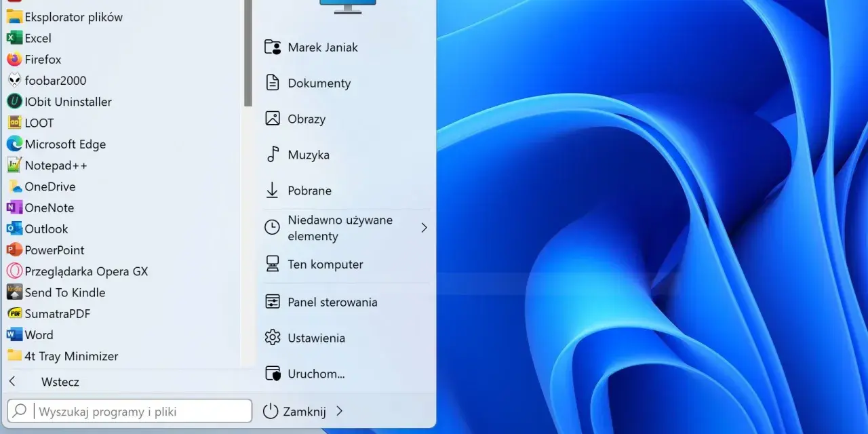Click the Notepad++ program name
This screenshot has width=868, height=434.
(56, 165)
